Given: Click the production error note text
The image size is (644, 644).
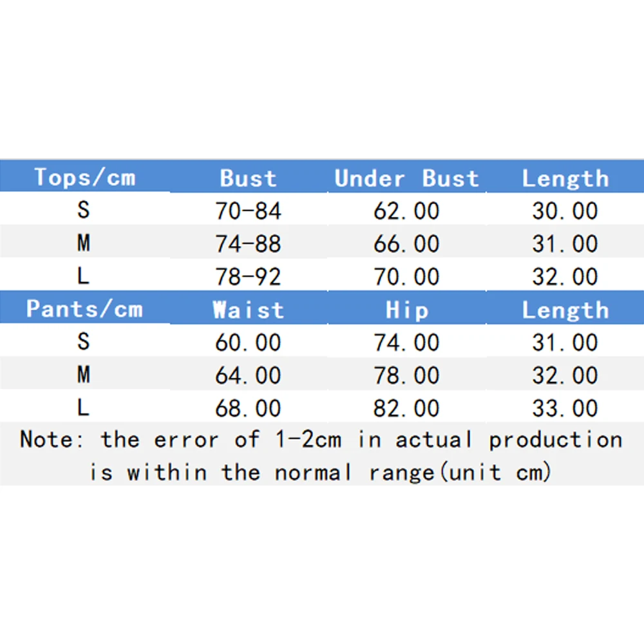Looking at the screenshot, I should [x=321, y=455].
